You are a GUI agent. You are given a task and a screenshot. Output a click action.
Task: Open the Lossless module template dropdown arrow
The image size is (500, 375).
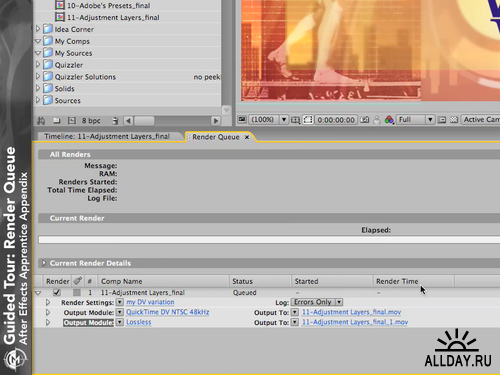pyautogui.click(x=120, y=322)
